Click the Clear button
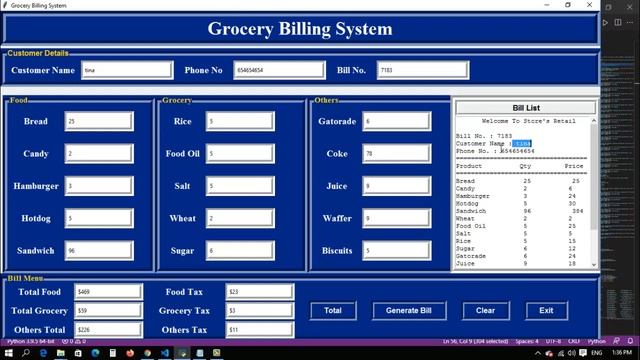This screenshot has width=640, height=360. click(486, 311)
